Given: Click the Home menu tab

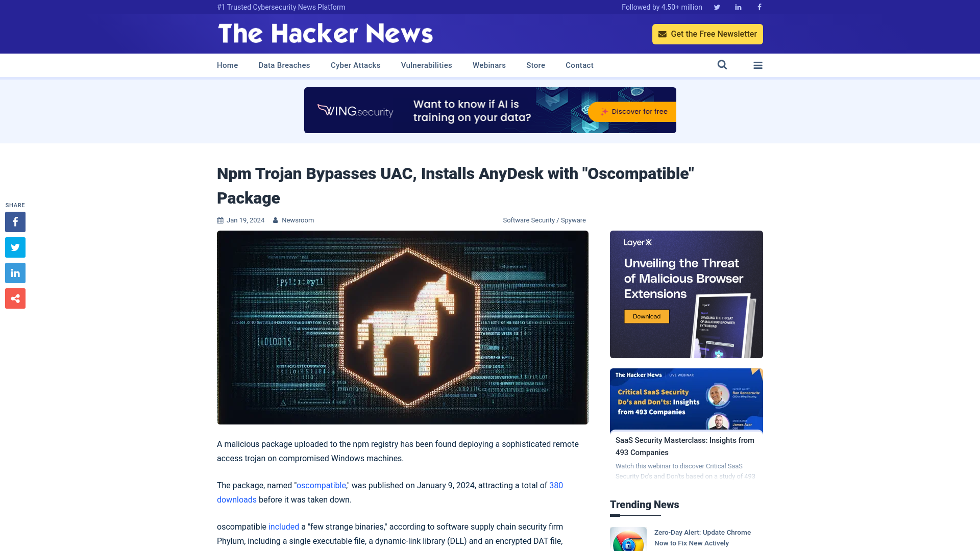Looking at the screenshot, I should click(227, 65).
